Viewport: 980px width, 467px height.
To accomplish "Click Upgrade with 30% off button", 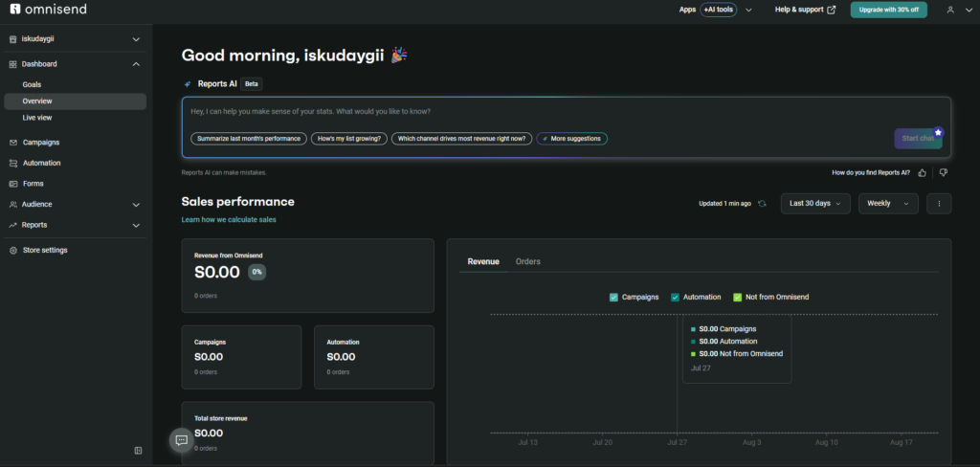I will [x=888, y=10].
